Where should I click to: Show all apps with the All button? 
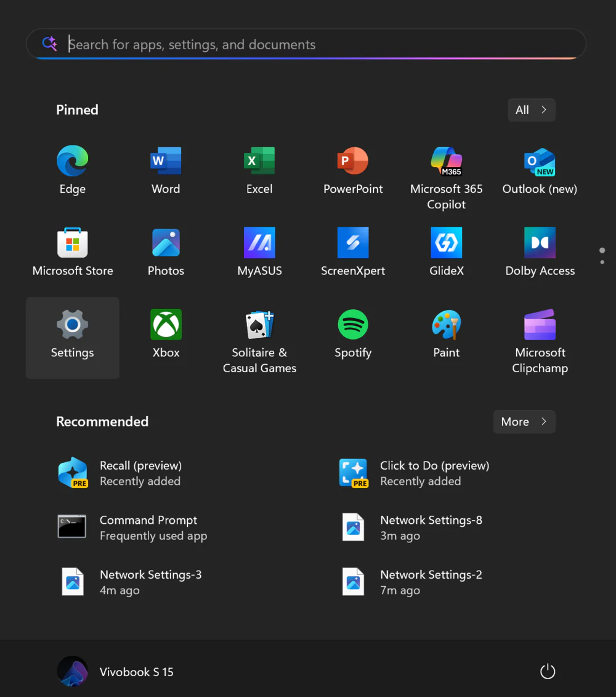pyautogui.click(x=532, y=110)
